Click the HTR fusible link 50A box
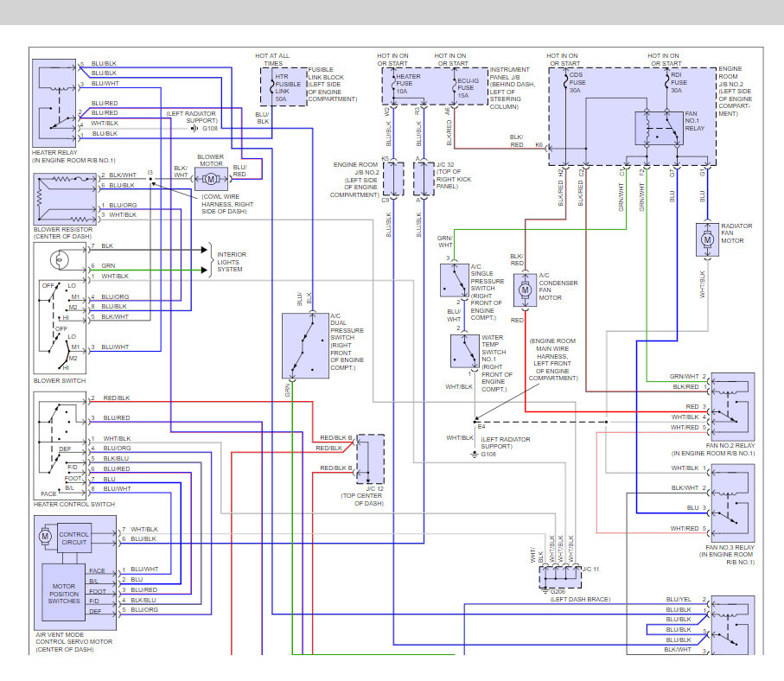784x681 pixels. (x=284, y=86)
